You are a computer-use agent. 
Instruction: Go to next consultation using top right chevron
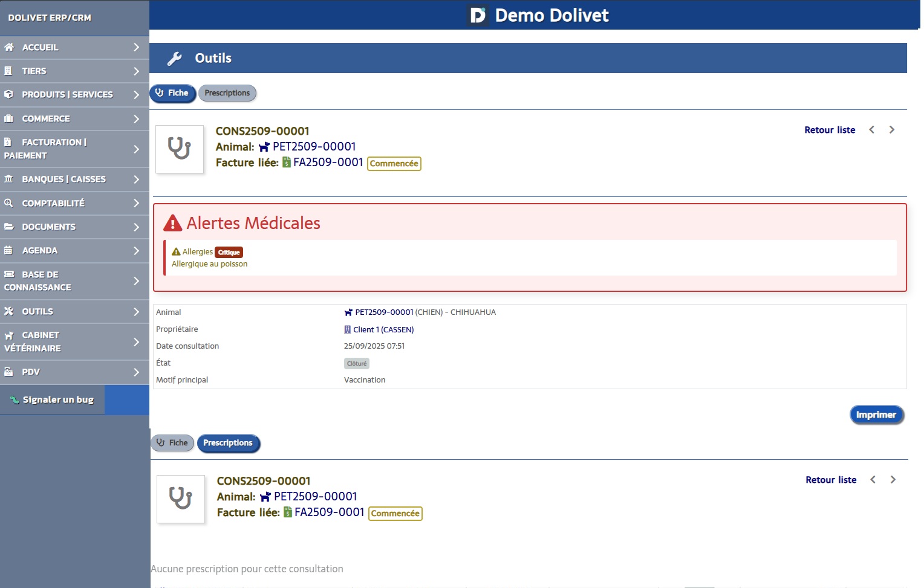click(891, 130)
